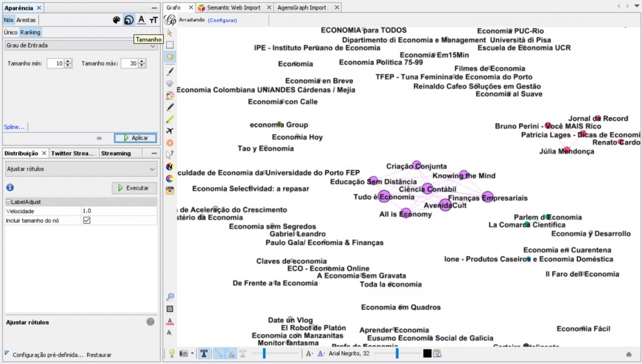Switch to the Arestas tab
Screen dimensions: 642x364
click(x=26, y=20)
